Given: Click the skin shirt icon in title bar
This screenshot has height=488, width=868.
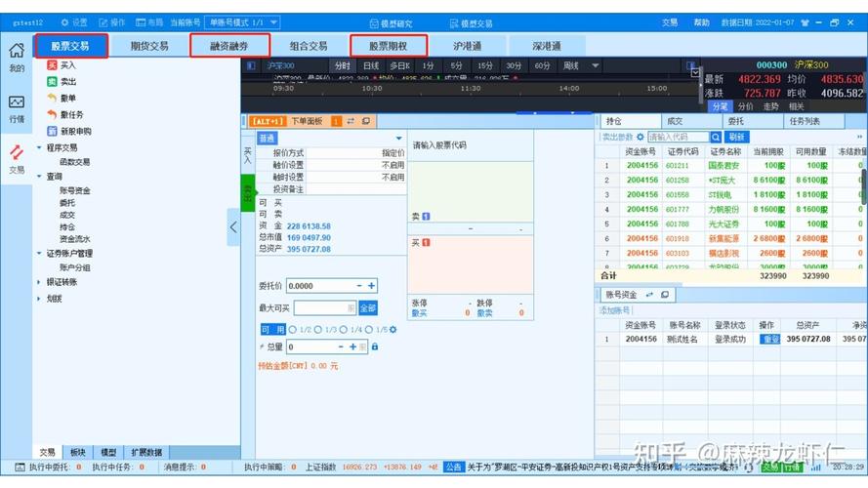Looking at the screenshot, I should pos(805,22).
